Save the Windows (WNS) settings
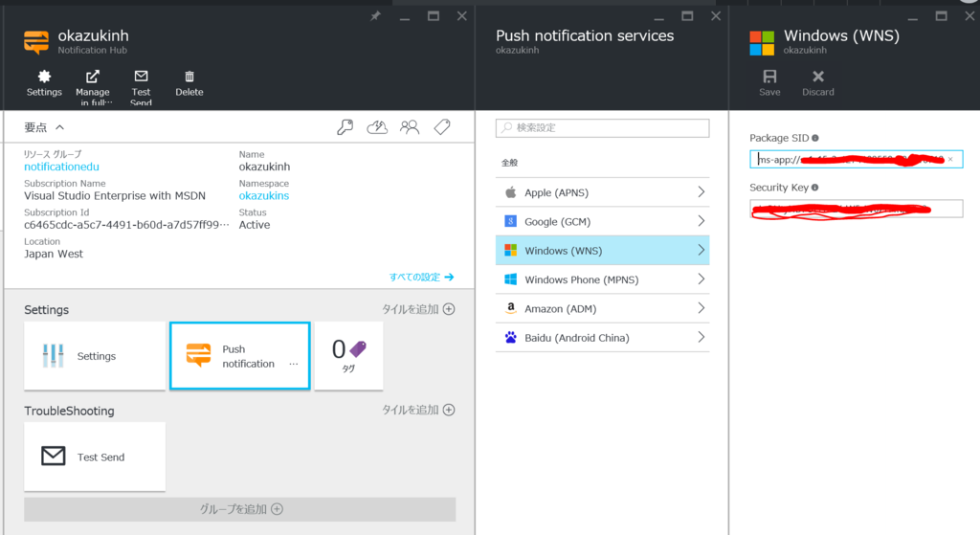 pos(769,83)
